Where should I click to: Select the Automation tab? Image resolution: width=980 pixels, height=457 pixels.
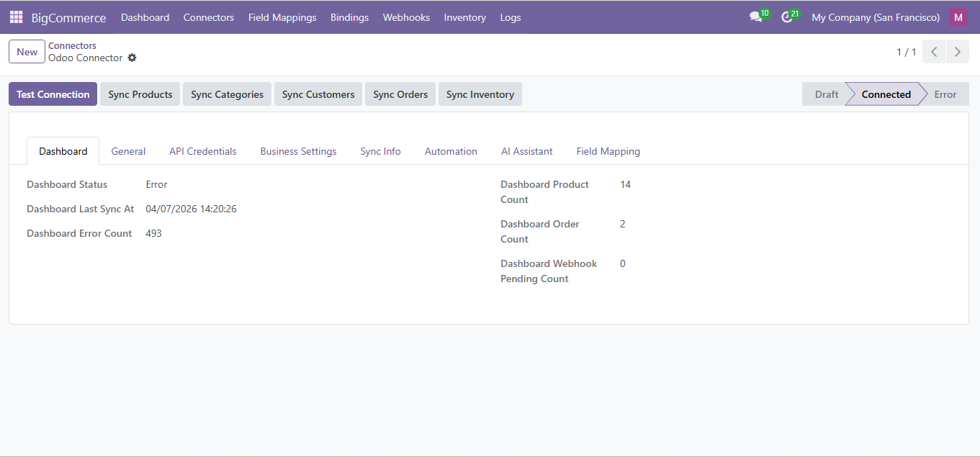click(451, 151)
